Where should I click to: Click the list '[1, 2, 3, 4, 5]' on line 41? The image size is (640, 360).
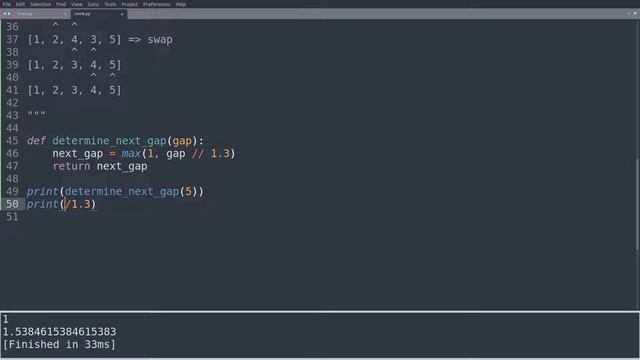point(74,90)
